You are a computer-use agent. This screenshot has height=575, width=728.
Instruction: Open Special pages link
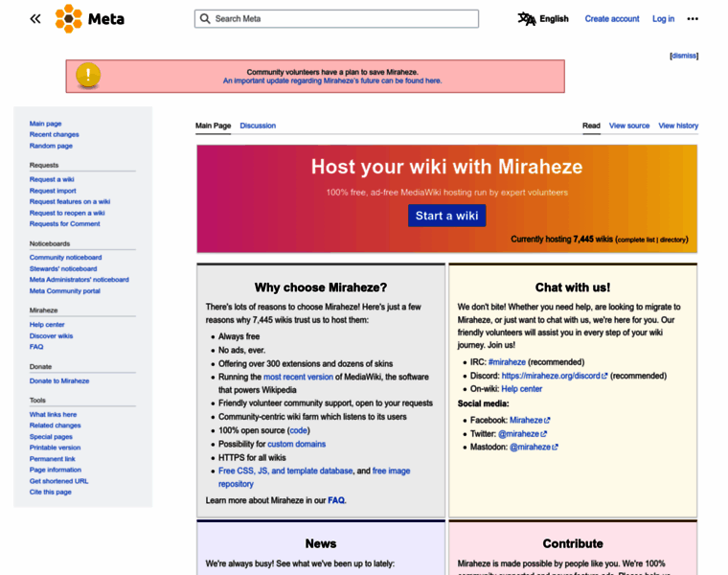[51, 437]
